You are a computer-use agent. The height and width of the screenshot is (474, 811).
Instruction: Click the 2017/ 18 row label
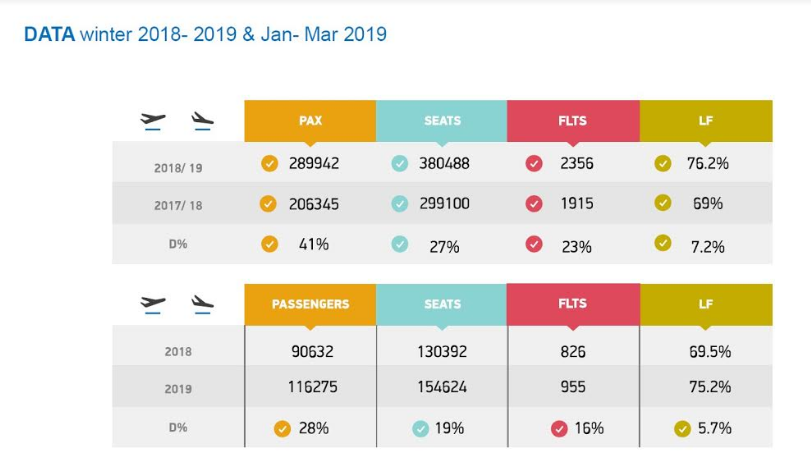[178, 205]
